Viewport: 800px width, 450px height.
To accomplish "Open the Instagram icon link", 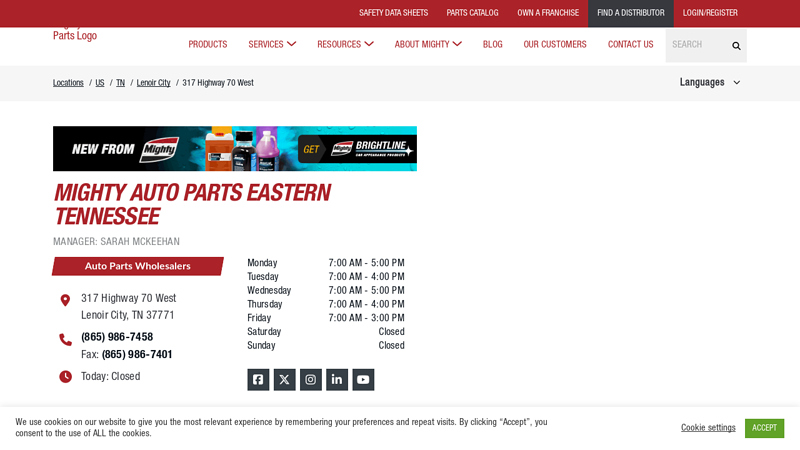I will click(x=311, y=380).
